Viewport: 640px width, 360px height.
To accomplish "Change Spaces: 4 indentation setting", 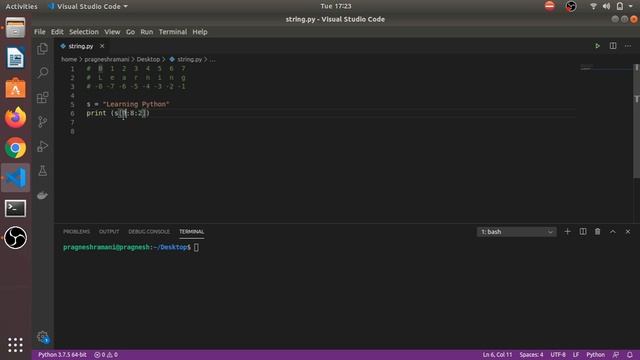I will (x=531, y=355).
